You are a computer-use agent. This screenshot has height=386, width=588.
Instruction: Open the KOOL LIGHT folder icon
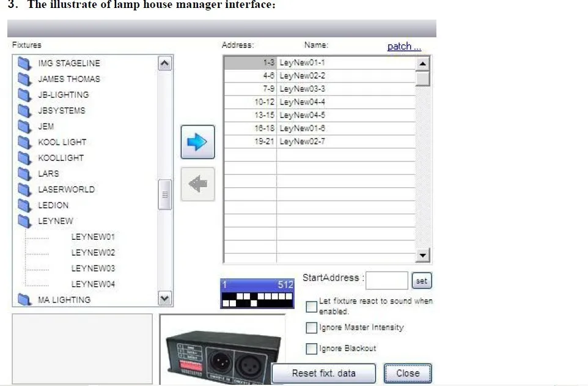coord(24,142)
